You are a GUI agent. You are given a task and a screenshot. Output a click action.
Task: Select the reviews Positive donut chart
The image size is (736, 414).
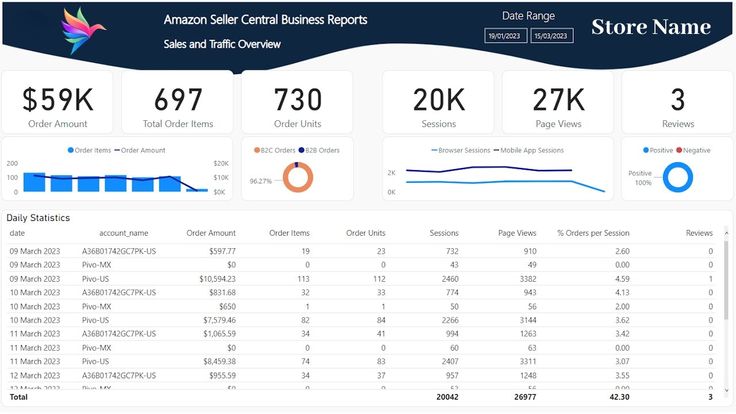678,177
